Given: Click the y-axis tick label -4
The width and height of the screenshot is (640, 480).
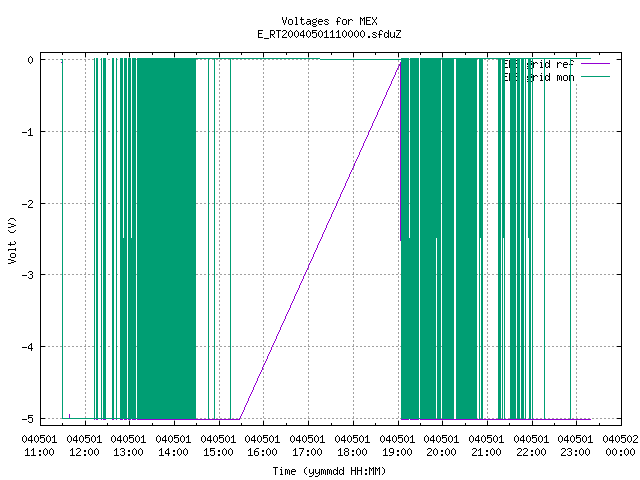Looking at the screenshot, I should pos(28,347).
